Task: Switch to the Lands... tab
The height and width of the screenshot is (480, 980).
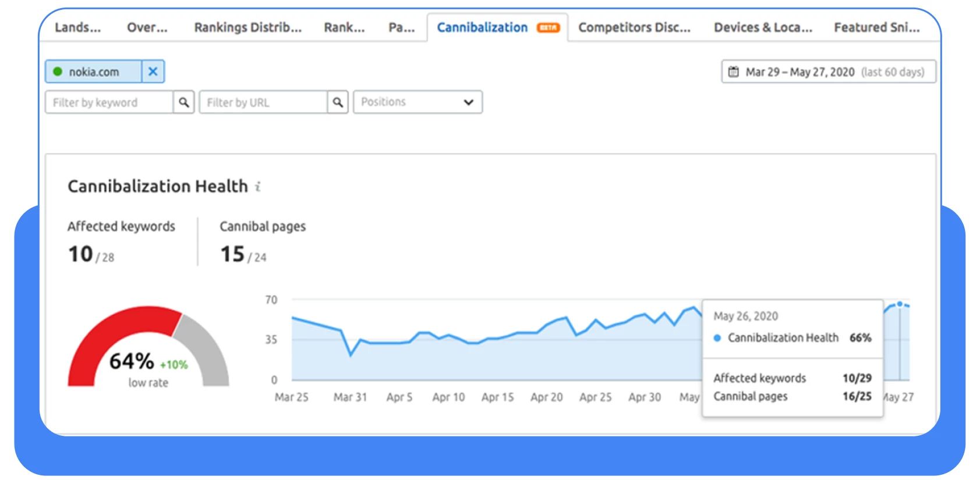Action: pos(77,27)
